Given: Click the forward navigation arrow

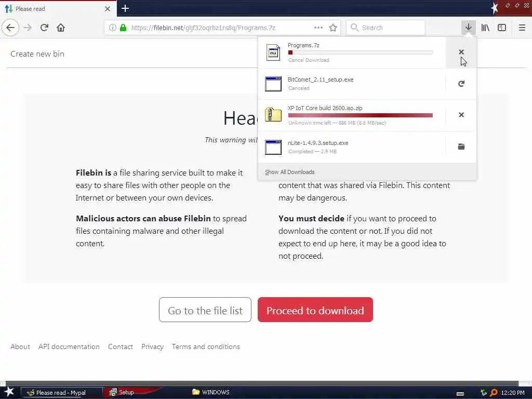Looking at the screenshot, I should coord(28,28).
